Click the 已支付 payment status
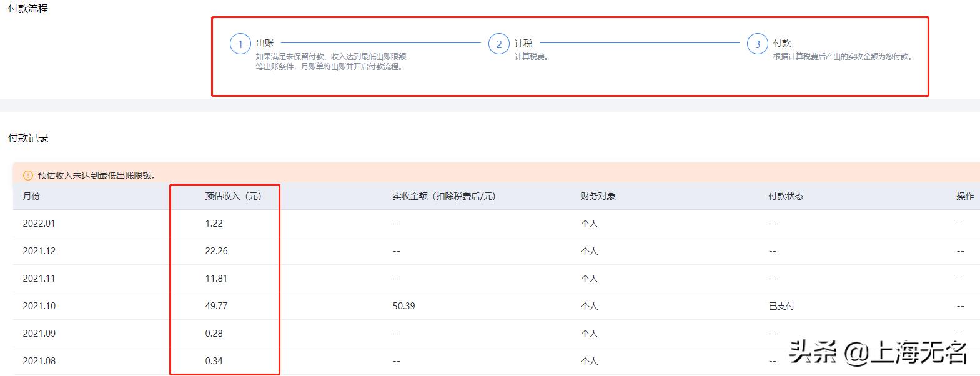This screenshot has width=980, height=376. 781,306
